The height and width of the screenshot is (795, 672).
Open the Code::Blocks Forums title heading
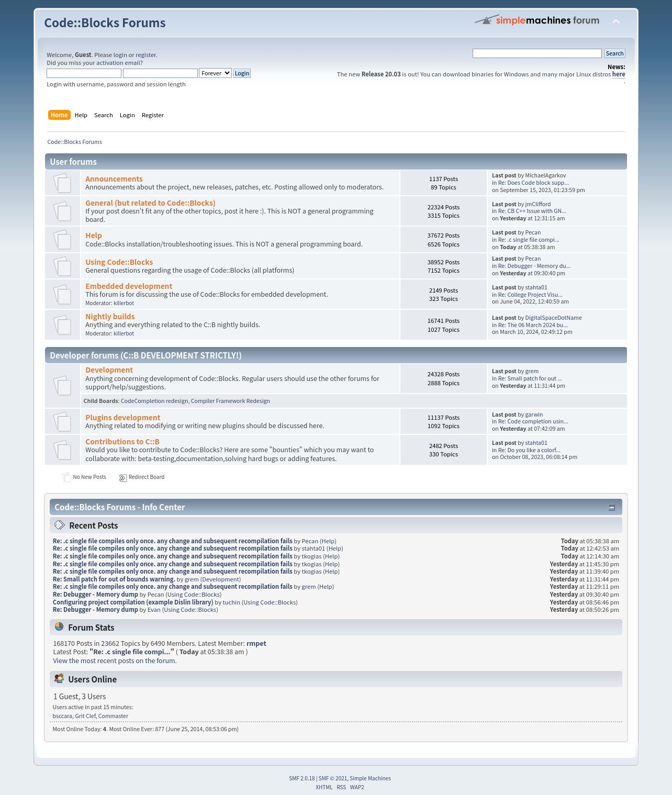105,23
